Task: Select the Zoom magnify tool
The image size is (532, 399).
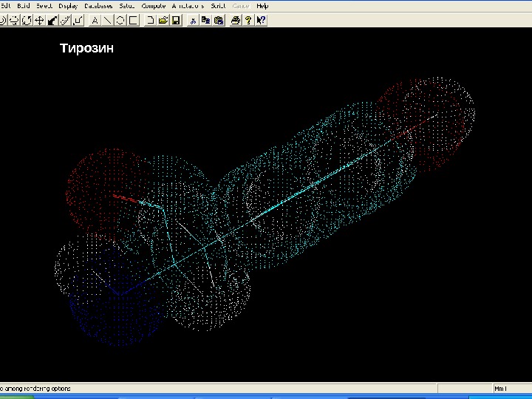Action: pyautogui.click(x=65, y=21)
